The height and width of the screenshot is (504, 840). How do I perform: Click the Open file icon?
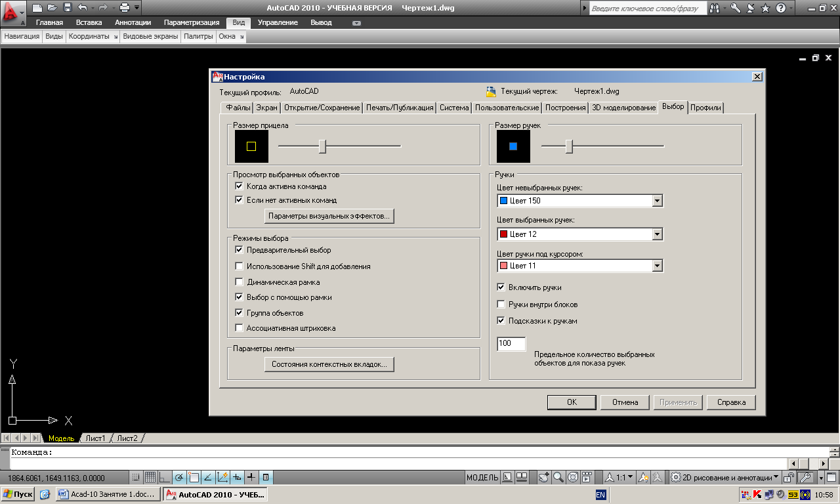coord(52,8)
